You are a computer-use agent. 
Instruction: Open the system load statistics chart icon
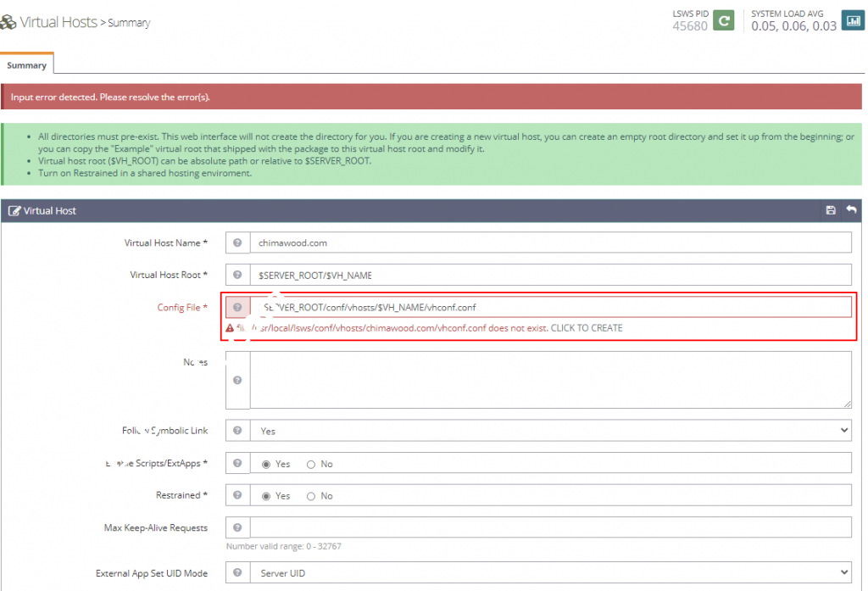pos(852,20)
